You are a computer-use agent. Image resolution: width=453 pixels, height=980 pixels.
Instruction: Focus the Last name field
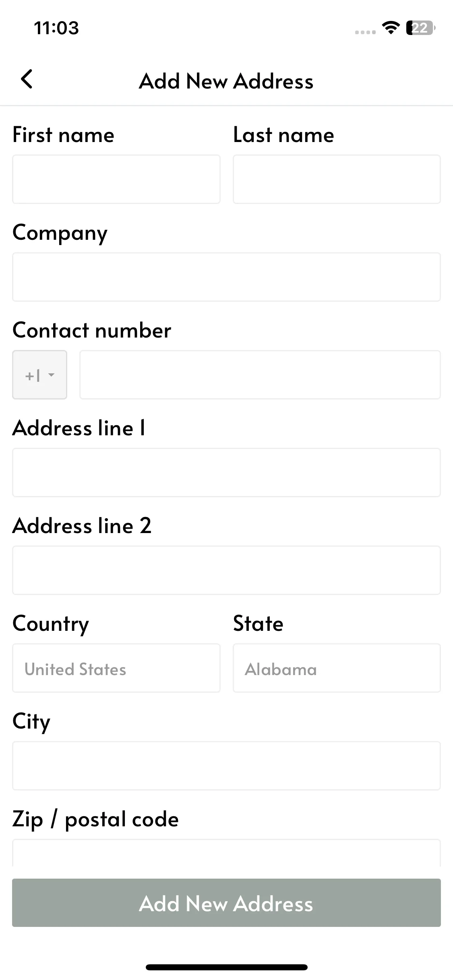point(337,179)
